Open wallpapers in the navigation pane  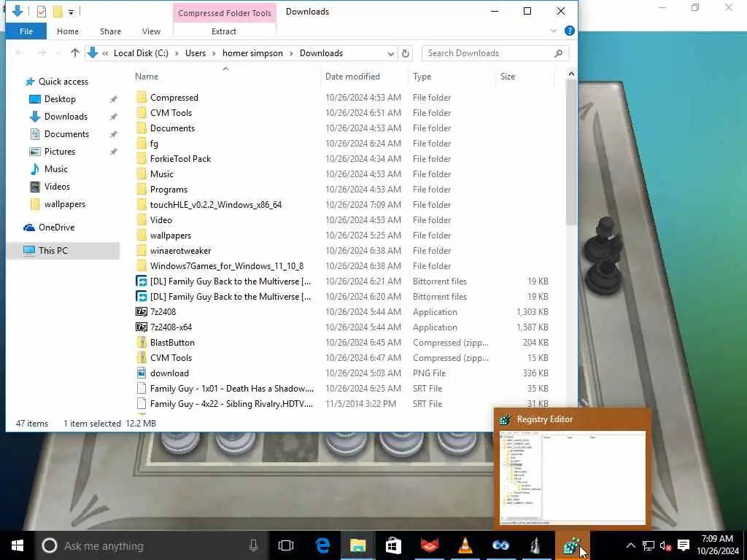pos(65,204)
